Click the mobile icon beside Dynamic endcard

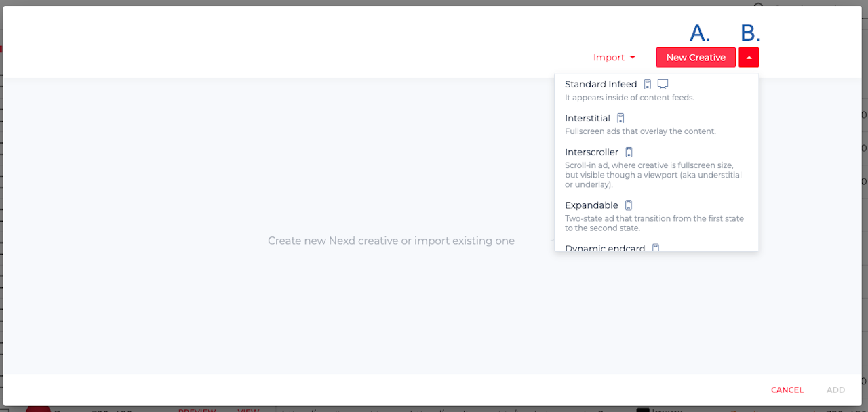click(656, 248)
